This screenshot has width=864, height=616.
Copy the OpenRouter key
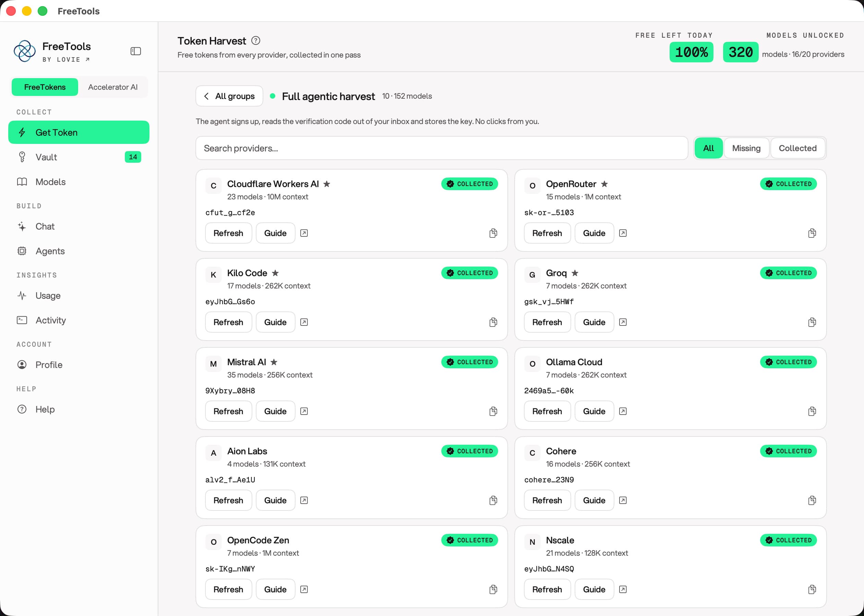(812, 233)
